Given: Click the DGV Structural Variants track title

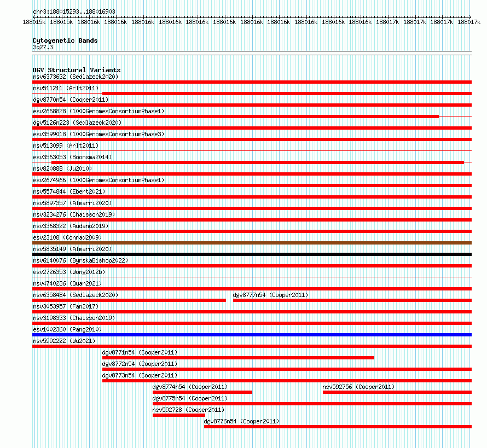Looking at the screenshot, I should point(77,70).
